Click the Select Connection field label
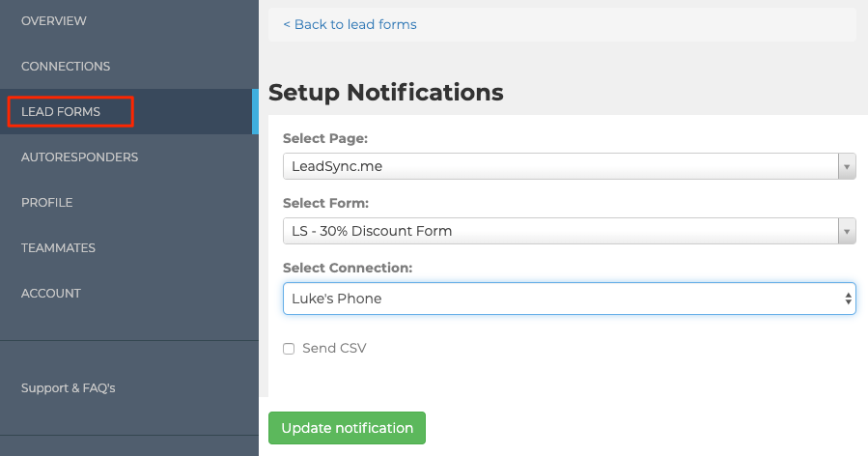The width and height of the screenshot is (868, 456). pyautogui.click(x=348, y=268)
